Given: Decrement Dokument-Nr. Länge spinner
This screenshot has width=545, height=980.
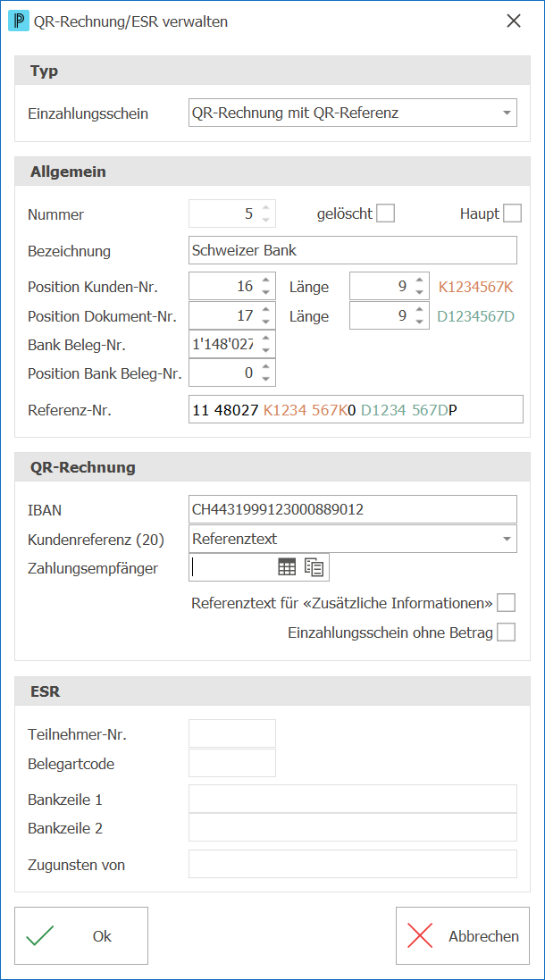Looking at the screenshot, I should click(420, 322).
